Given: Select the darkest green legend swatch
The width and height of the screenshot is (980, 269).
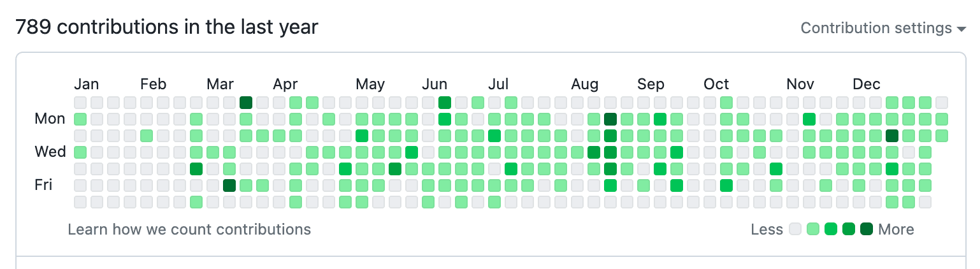Looking at the screenshot, I should coord(866,229).
